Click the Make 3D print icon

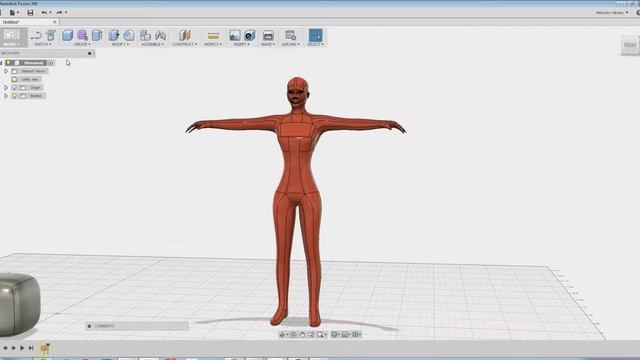pos(268,35)
